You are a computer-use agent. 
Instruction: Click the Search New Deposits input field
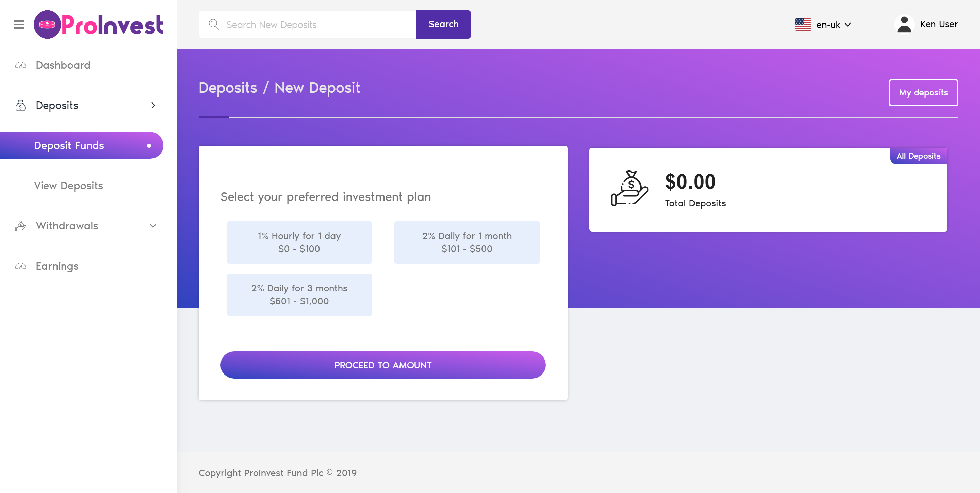[x=307, y=25]
